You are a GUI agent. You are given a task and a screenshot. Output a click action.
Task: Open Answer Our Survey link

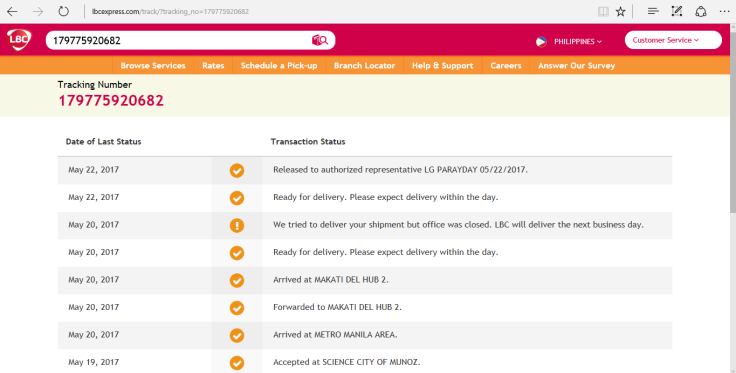click(576, 66)
